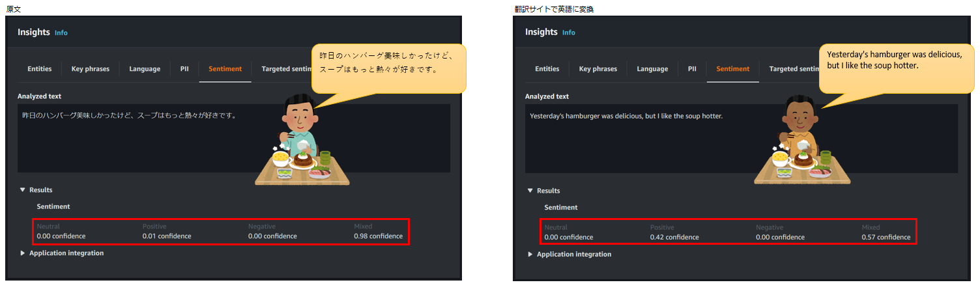Click the Japanese analyzed text box
The height and width of the screenshot is (289, 980).
pos(233,138)
